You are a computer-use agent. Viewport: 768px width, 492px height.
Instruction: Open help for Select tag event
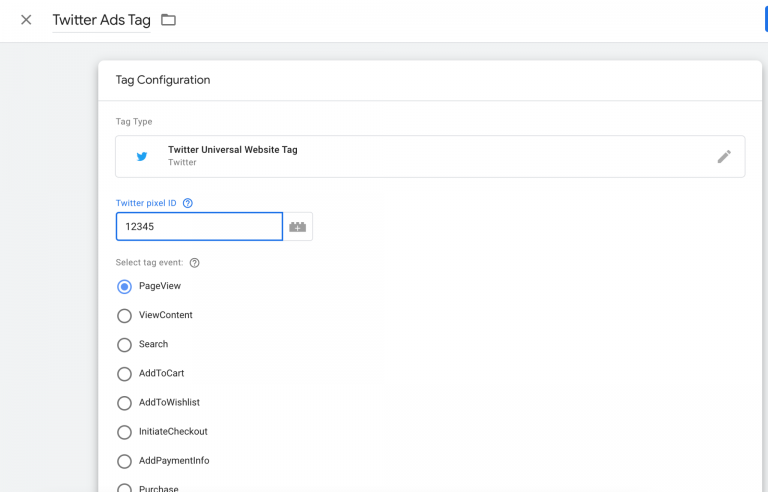194,263
